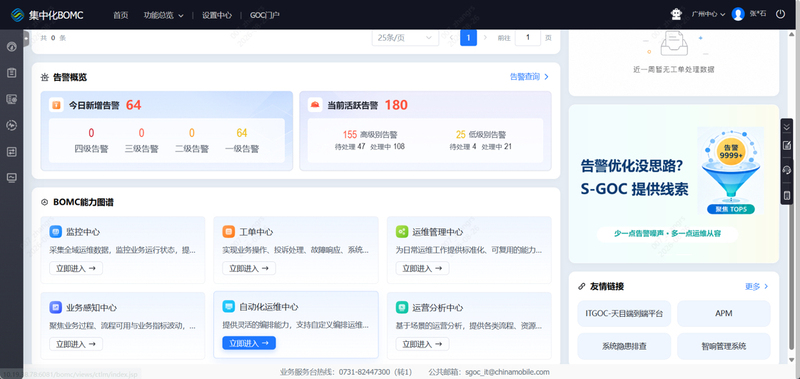Open the server settings sidebar icon
The height and width of the screenshot is (379, 800).
click(11, 99)
